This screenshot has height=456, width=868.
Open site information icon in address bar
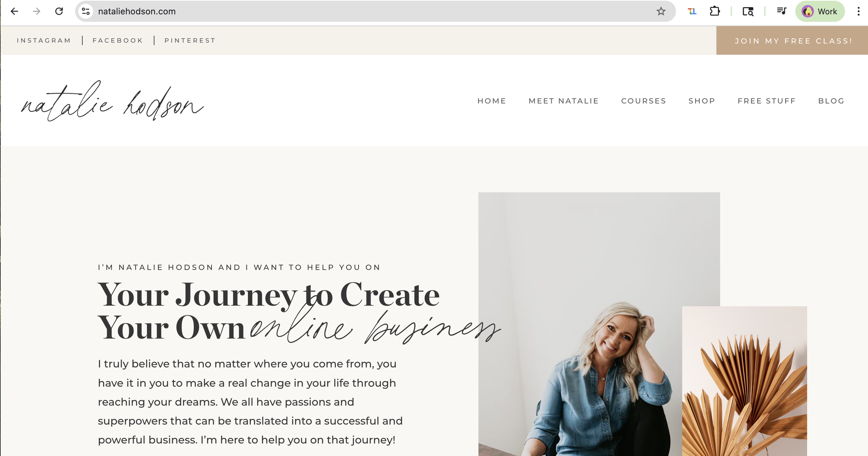tap(86, 11)
